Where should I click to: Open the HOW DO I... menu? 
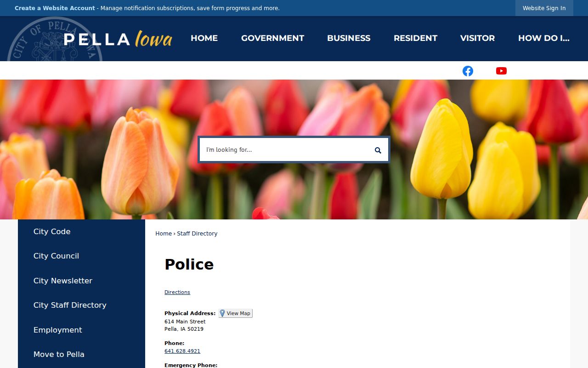point(543,38)
